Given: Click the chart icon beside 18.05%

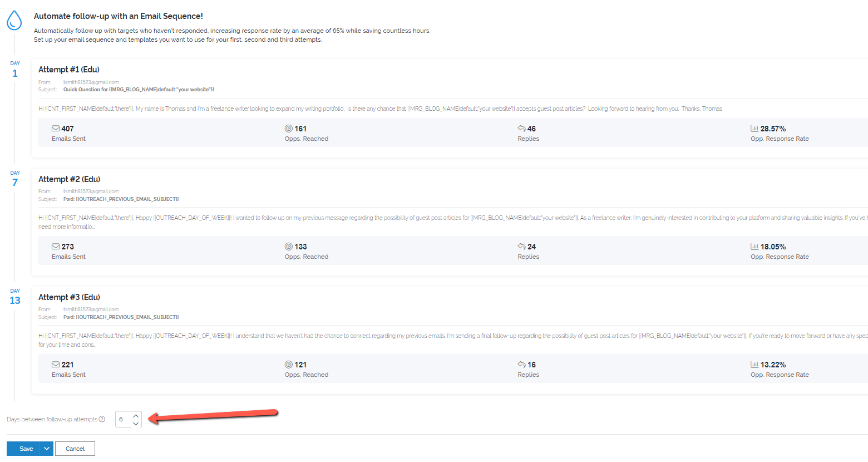Looking at the screenshot, I should coord(754,247).
